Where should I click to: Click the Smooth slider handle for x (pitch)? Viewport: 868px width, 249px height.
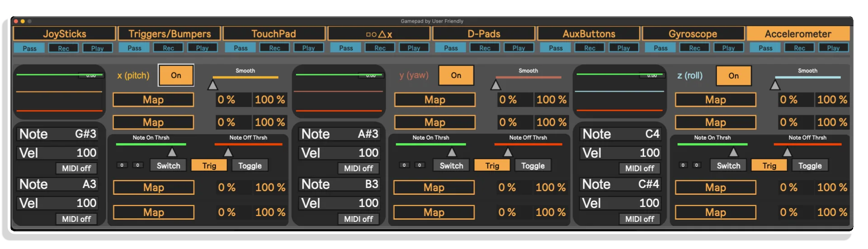click(x=212, y=85)
